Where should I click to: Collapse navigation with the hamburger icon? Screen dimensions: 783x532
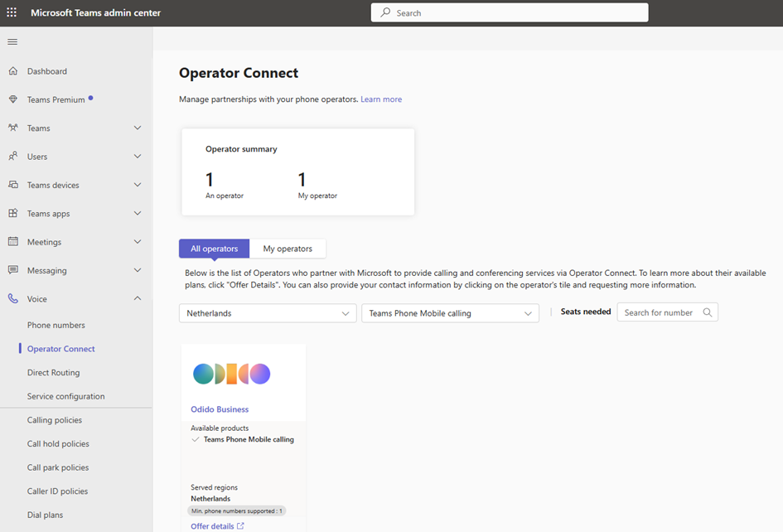12,41
